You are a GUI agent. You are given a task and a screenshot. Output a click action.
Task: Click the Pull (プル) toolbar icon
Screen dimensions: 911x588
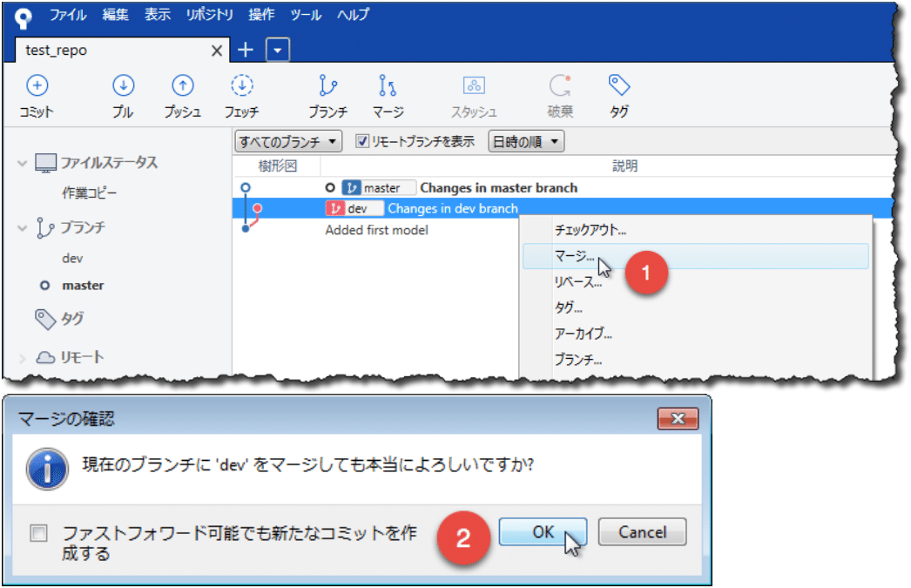click(123, 86)
